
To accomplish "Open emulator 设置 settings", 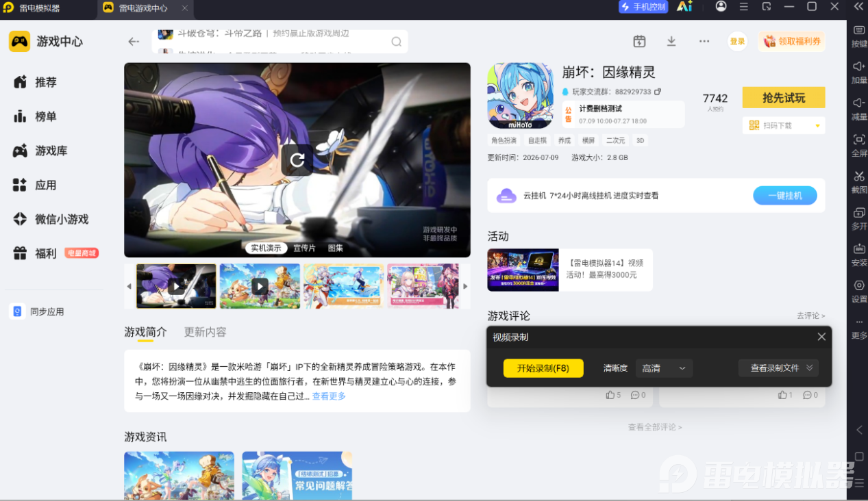I will 859,291.
